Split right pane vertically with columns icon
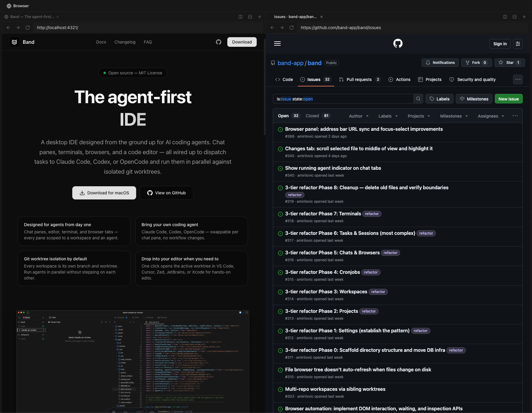Viewport: 532px width, 413px height. pyautogui.click(x=505, y=17)
